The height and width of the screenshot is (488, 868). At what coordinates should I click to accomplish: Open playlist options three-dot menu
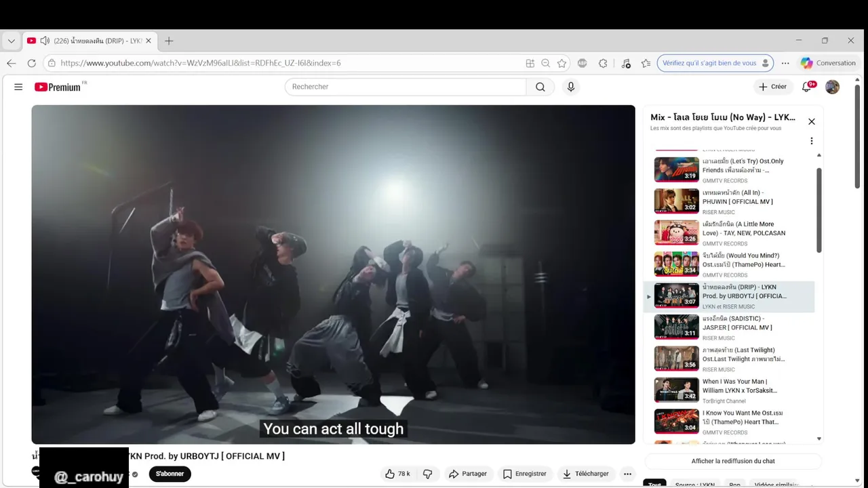[x=812, y=141]
